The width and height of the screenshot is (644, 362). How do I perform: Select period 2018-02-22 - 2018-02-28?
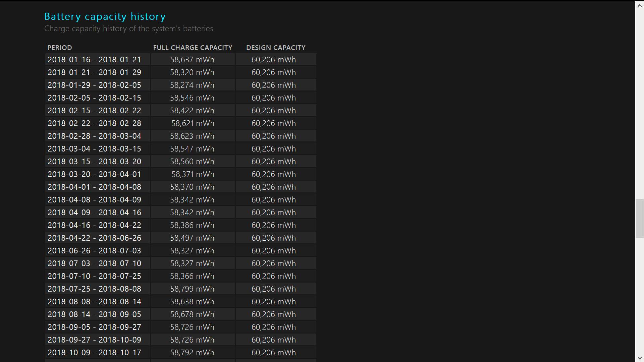pos(94,123)
